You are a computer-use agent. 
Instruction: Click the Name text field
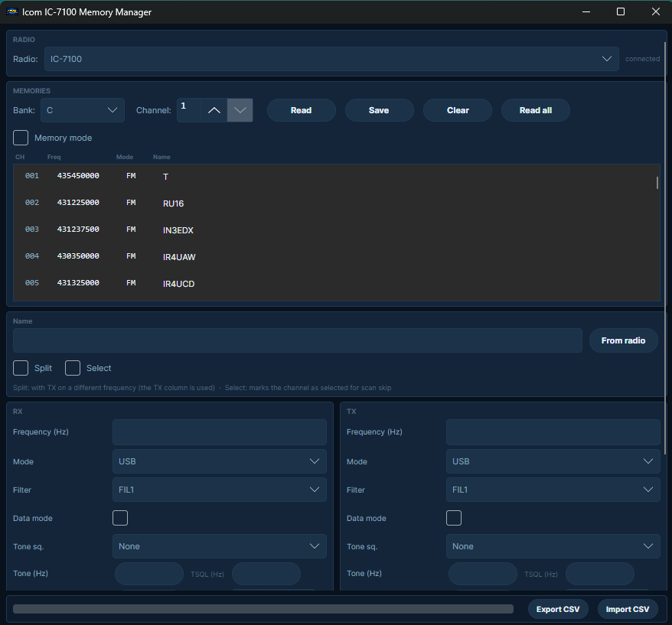298,340
